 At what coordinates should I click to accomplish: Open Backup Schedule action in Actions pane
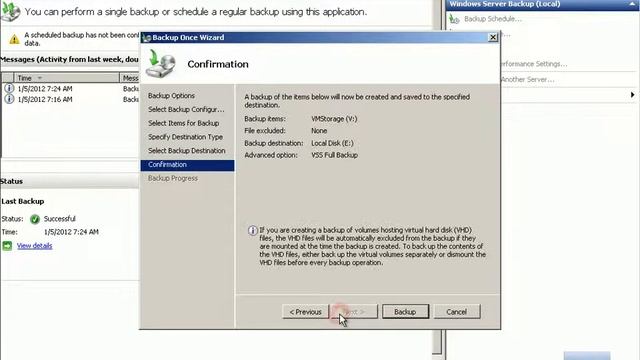[x=493, y=19]
